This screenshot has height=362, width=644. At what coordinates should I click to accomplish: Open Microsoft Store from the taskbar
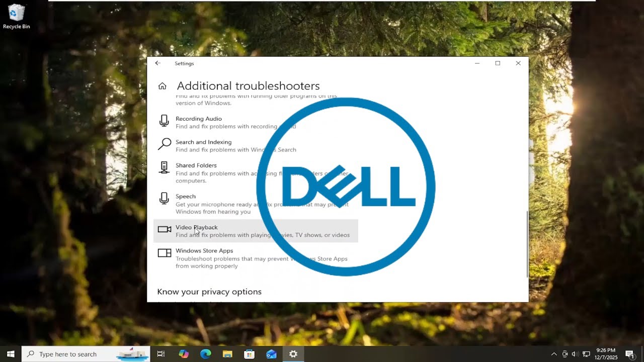tap(249, 354)
